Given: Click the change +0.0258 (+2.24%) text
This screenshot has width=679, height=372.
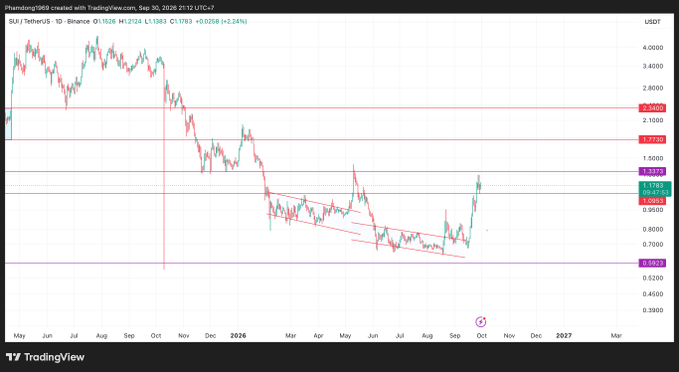Looking at the screenshot, I should coord(221,21).
